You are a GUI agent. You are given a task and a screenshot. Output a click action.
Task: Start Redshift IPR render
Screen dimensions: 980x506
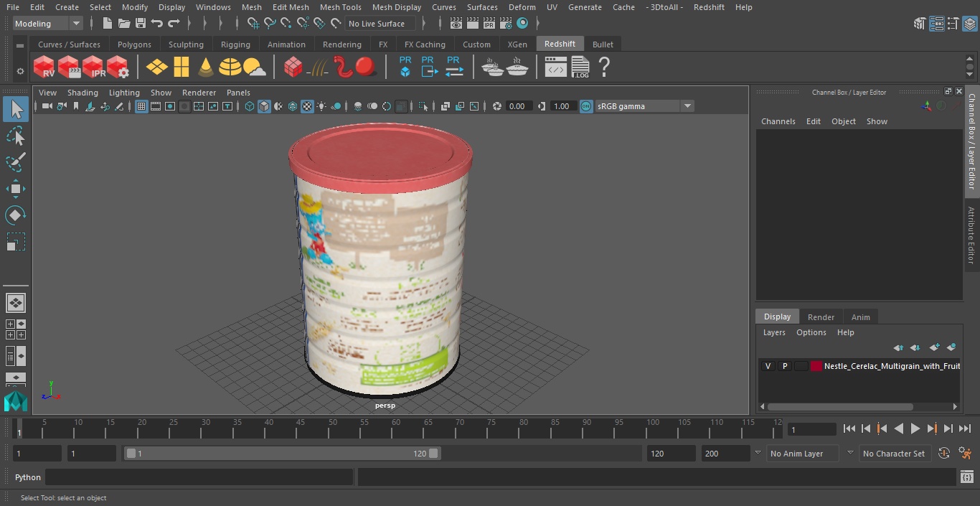pyautogui.click(x=94, y=67)
